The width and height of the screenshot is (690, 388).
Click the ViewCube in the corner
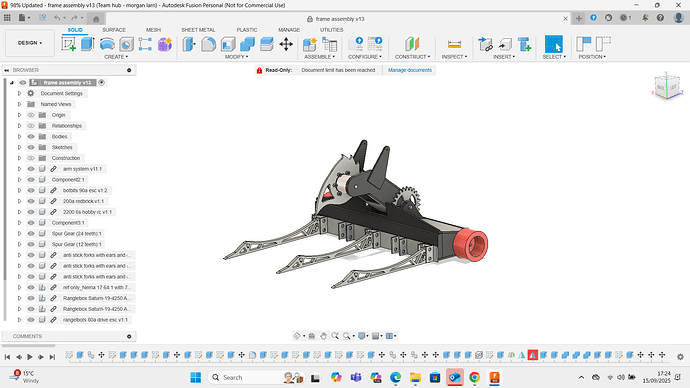(x=667, y=86)
